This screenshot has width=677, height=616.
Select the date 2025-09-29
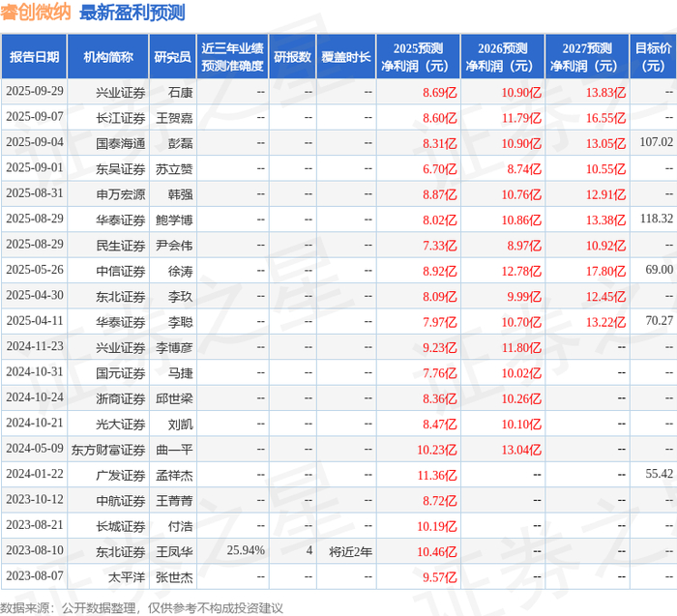(35, 91)
